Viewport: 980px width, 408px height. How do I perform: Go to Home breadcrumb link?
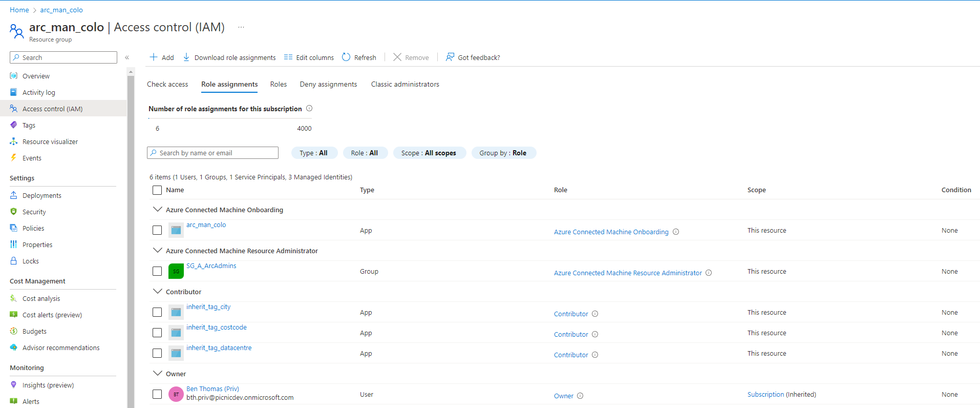click(19, 10)
